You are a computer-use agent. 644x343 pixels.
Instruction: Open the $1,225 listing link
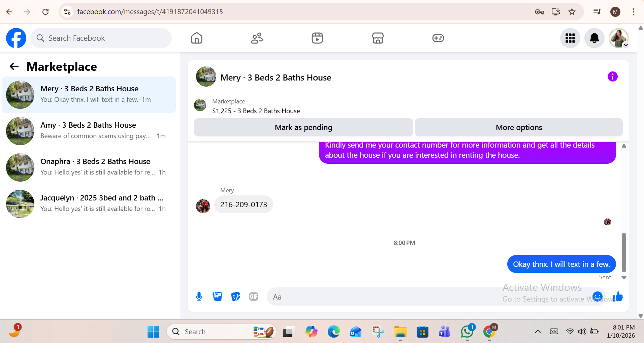(256, 111)
